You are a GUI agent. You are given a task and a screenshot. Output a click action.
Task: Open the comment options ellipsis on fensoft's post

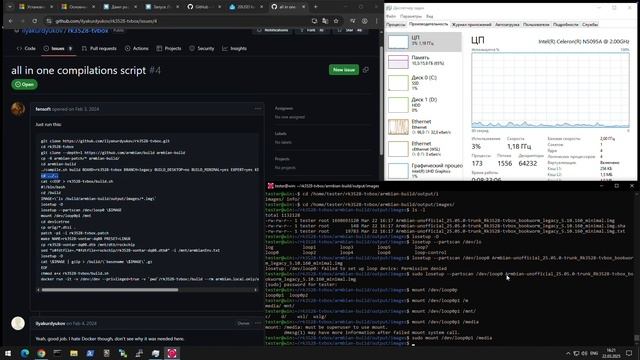coord(258,109)
